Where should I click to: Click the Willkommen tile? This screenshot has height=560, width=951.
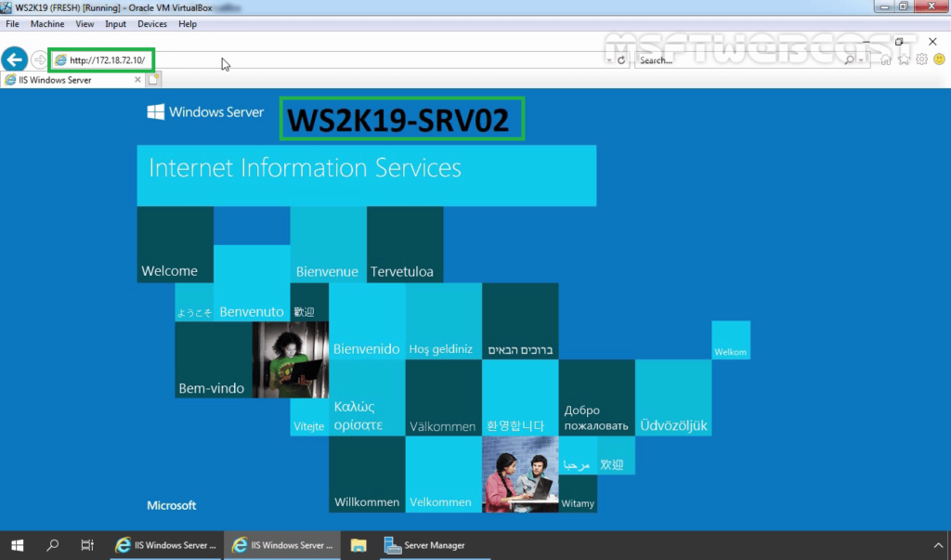tap(367, 474)
